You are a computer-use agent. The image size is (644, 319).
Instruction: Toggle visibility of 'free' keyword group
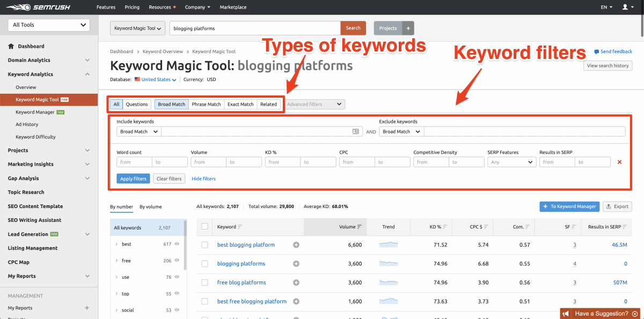[x=177, y=261]
